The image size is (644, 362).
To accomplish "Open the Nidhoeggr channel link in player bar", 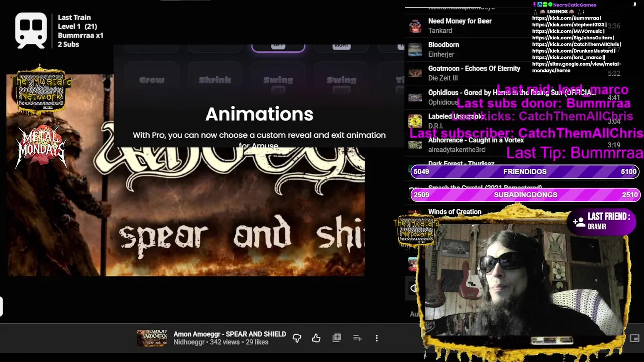I will pyautogui.click(x=189, y=342).
